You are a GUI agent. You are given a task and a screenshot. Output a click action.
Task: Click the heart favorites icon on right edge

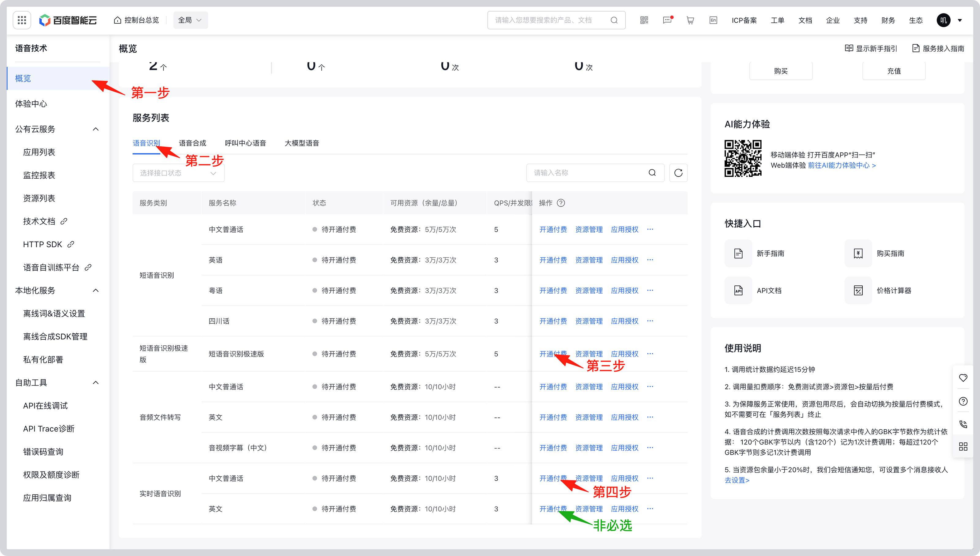(x=963, y=378)
